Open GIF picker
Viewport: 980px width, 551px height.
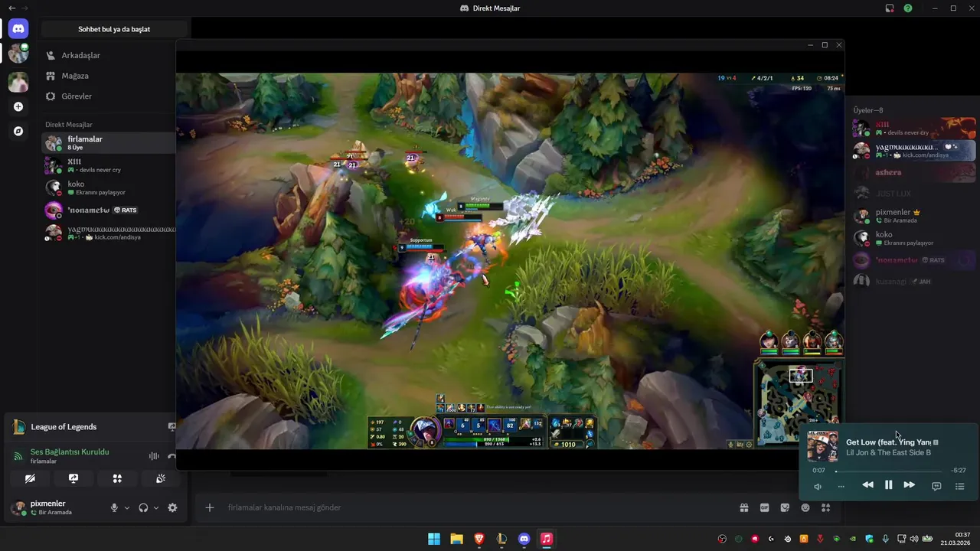coord(764,507)
